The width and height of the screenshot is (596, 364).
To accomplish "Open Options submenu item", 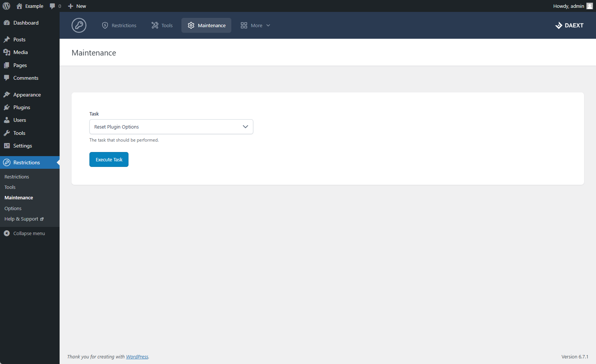I will click(x=13, y=208).
